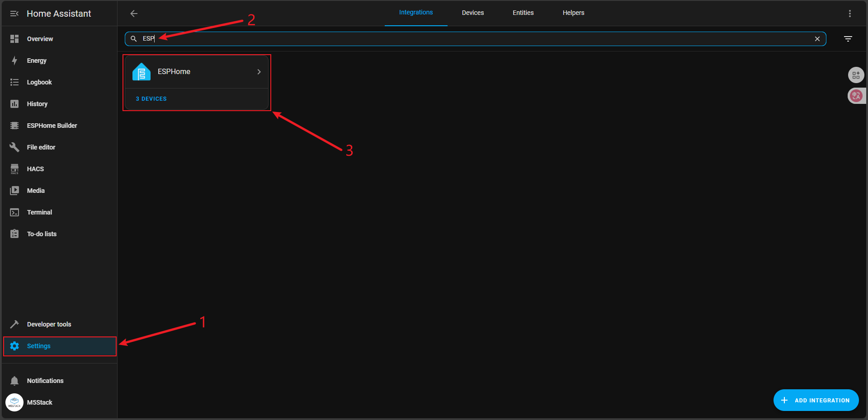Screen dimensions: 868x420
Task: Click the History chart icon
Action: [x=14, y=104]
